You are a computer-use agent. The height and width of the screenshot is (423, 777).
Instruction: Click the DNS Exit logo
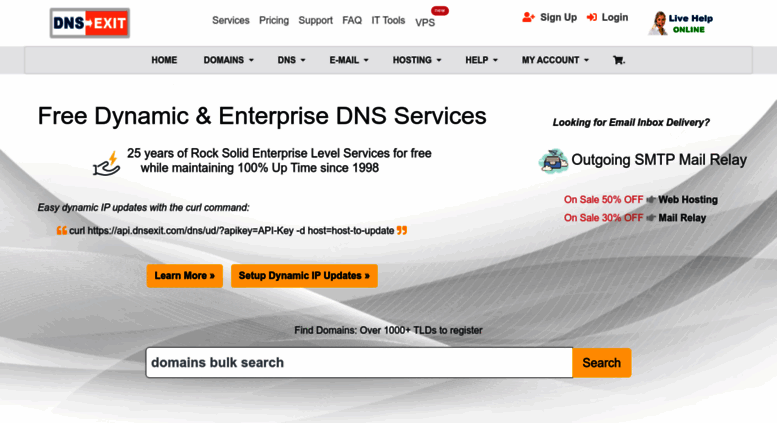pos(90,23)
